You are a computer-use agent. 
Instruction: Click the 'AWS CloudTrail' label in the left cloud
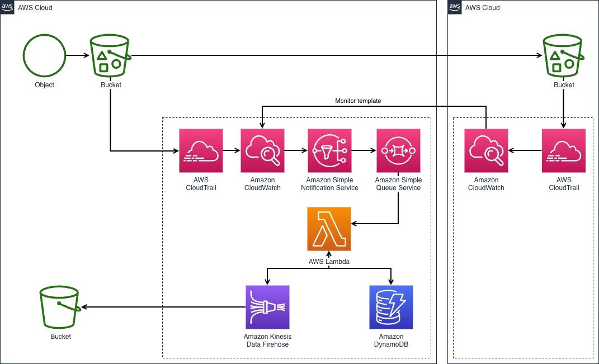[x=201, y=184]
